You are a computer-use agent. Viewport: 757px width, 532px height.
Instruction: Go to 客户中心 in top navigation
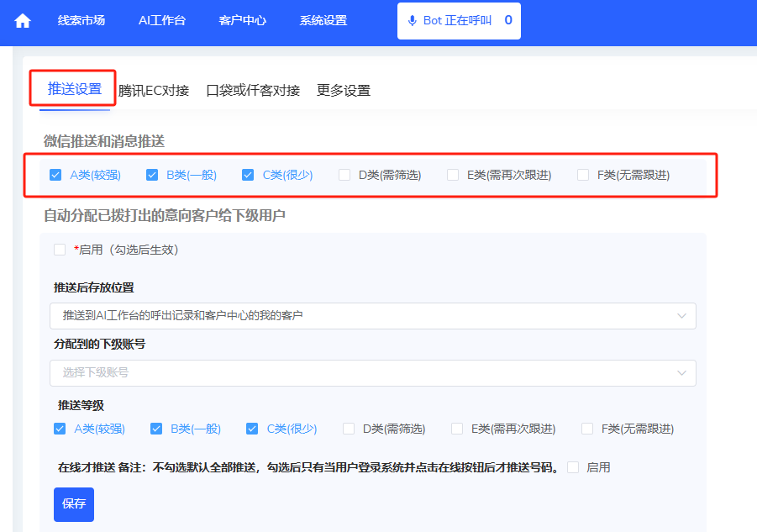coord(242,21)
